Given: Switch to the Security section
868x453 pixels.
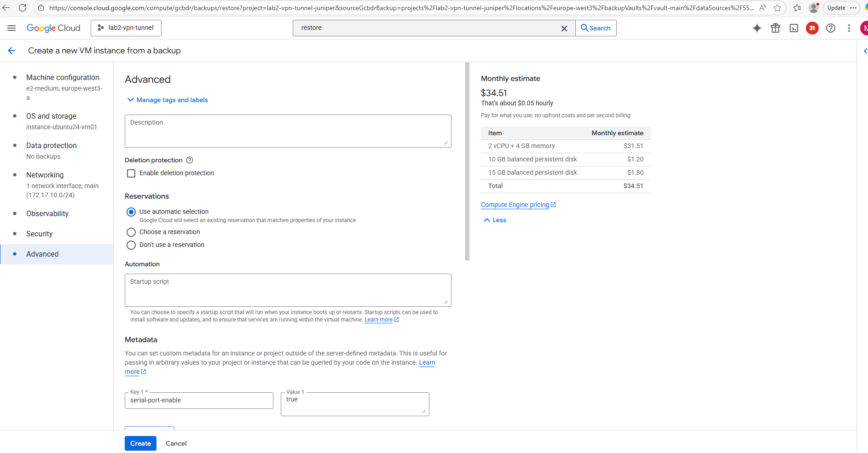Looking at the screenshot, I should coord(40,234).
